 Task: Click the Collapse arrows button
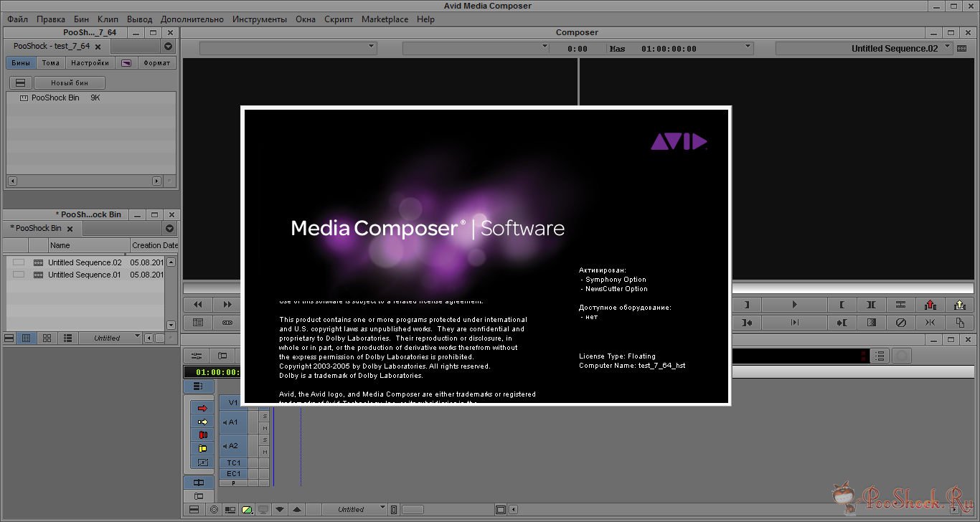coord(930,323)
